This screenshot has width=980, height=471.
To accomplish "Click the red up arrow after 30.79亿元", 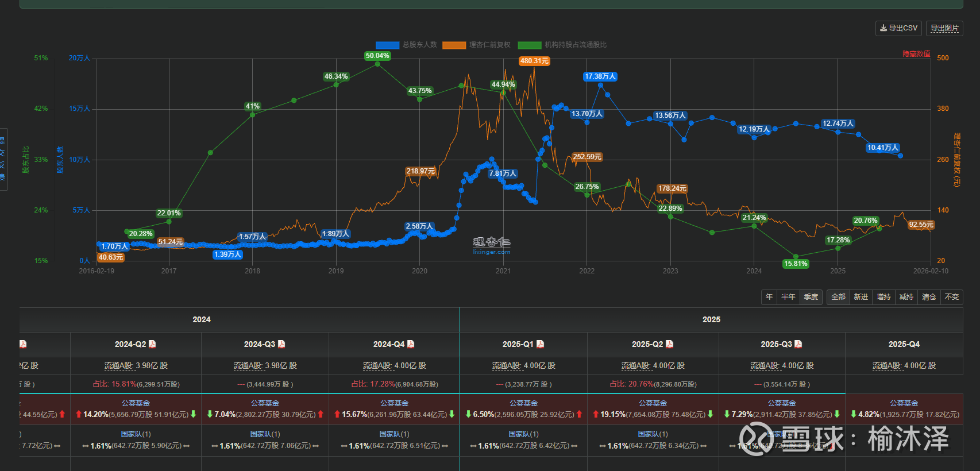I will 321,414.
